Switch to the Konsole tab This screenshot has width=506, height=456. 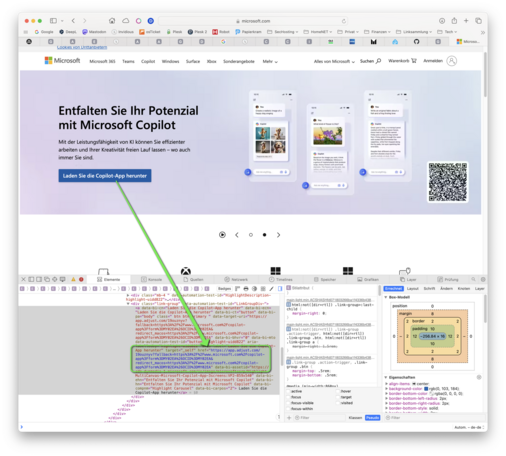point(151,279)
